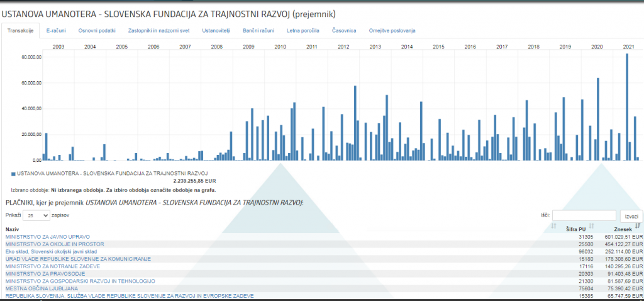Open the Omejitve poslovanja tab

[x=391, y=30]
